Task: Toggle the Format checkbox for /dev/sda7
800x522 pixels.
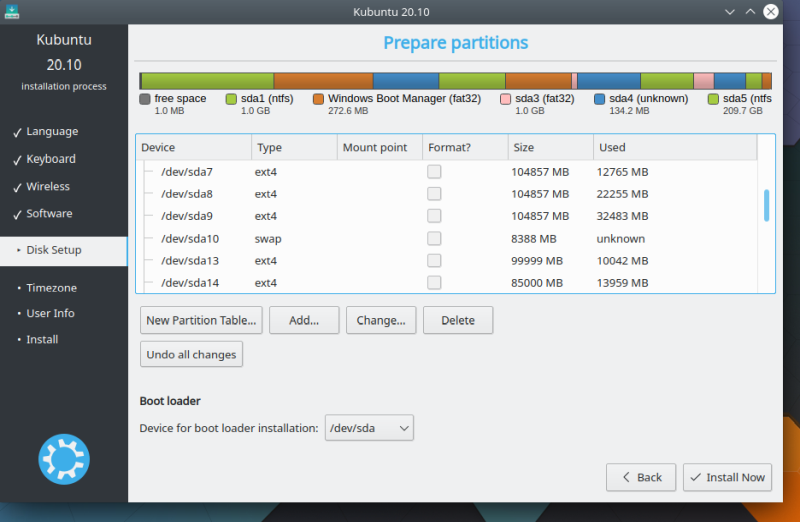Action: [434, 172]
